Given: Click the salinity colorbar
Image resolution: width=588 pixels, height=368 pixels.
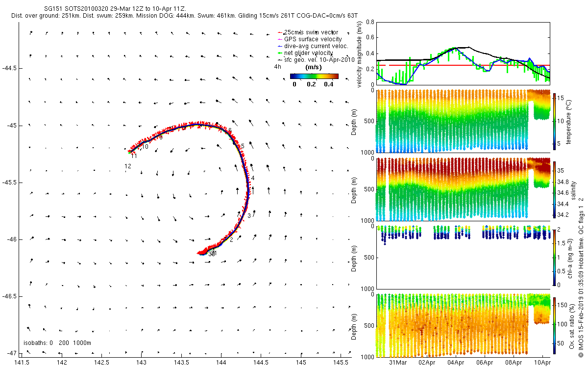Looking at the screenshot, I should 555,189.
